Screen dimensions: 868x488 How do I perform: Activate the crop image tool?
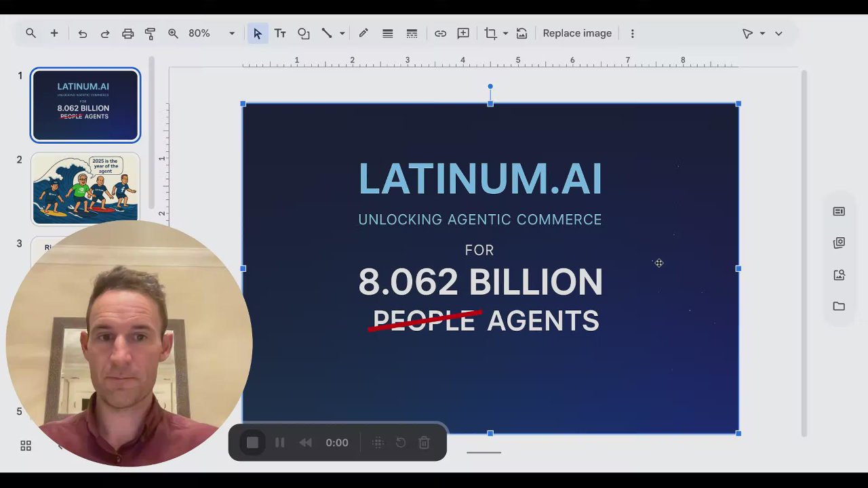(490, 33)
